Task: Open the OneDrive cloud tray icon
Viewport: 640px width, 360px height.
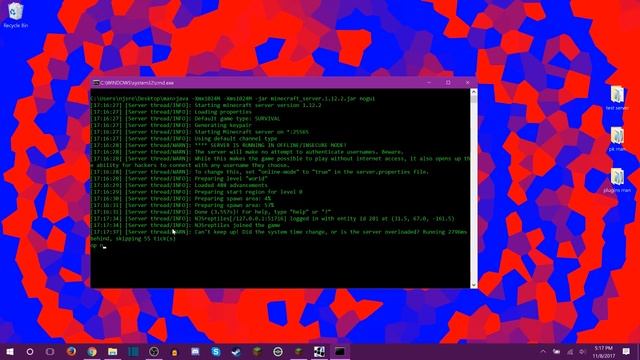Action: 556,351
